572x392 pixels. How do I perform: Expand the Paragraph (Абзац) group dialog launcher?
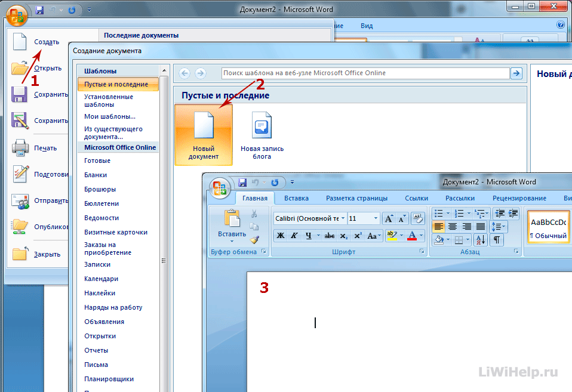516,251
